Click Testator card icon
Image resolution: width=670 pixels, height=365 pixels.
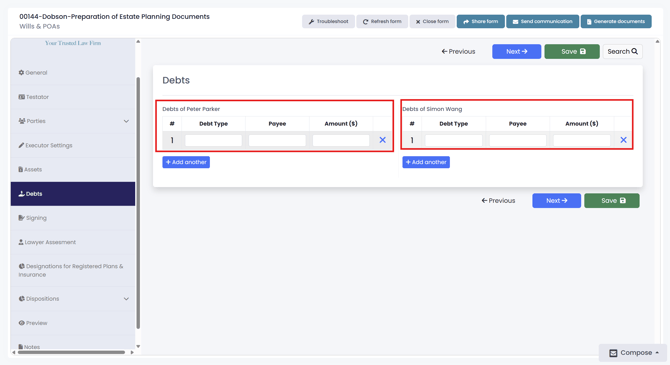21,97
